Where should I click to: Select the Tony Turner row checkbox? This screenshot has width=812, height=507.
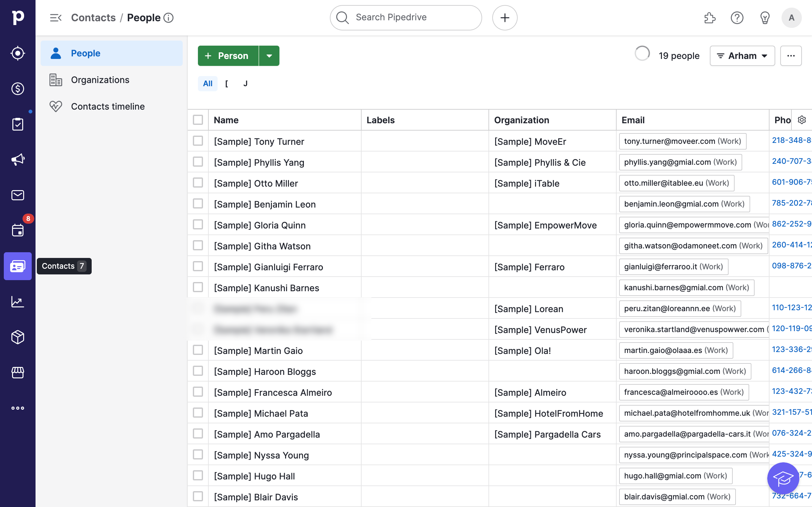(x=198, y=141)
